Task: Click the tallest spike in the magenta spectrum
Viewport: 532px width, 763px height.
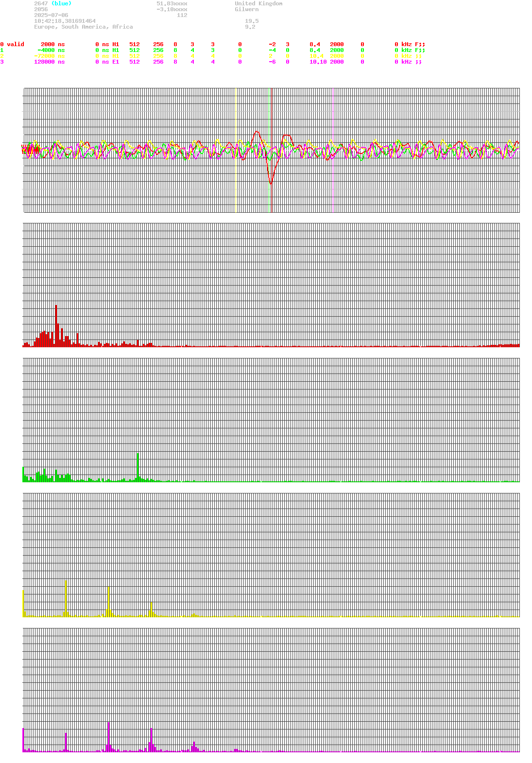Action: (108, 737)
